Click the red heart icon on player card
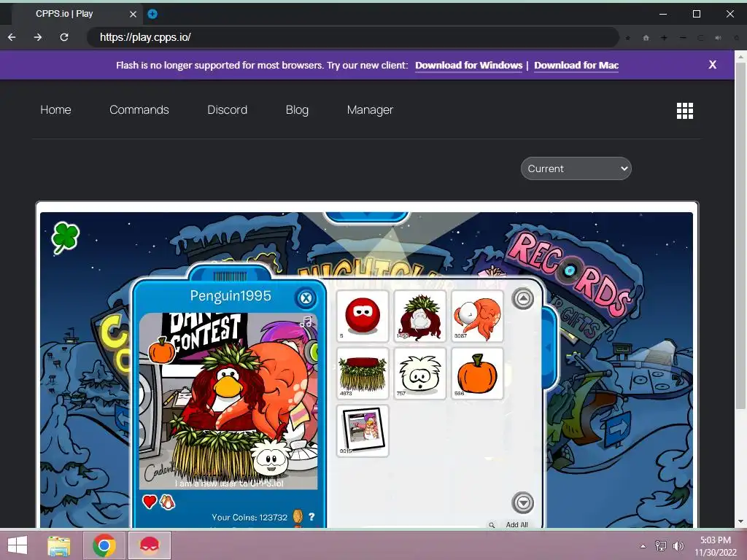Image resolution: width=747 pixels, height=560 pixels. click(150, 502)
